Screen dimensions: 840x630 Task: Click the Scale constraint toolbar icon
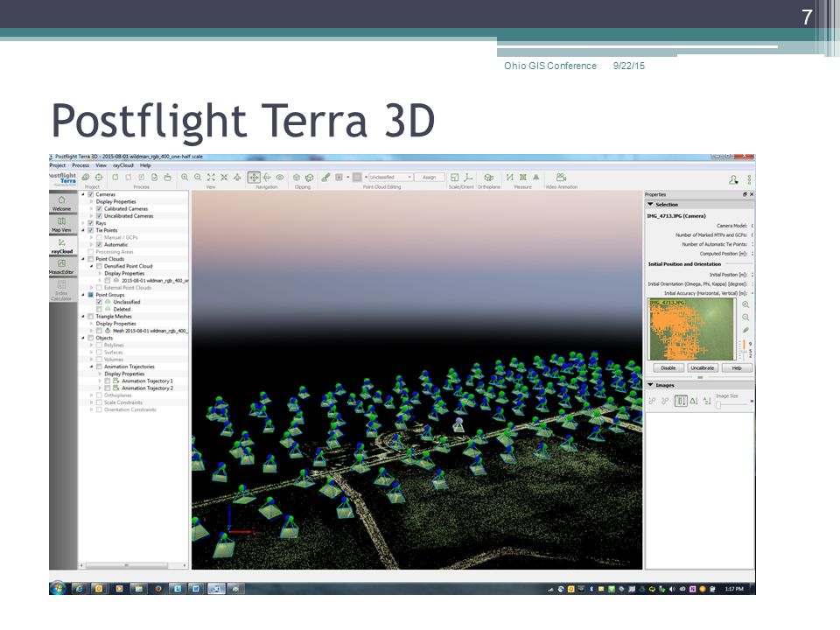(x=455, y=178)
